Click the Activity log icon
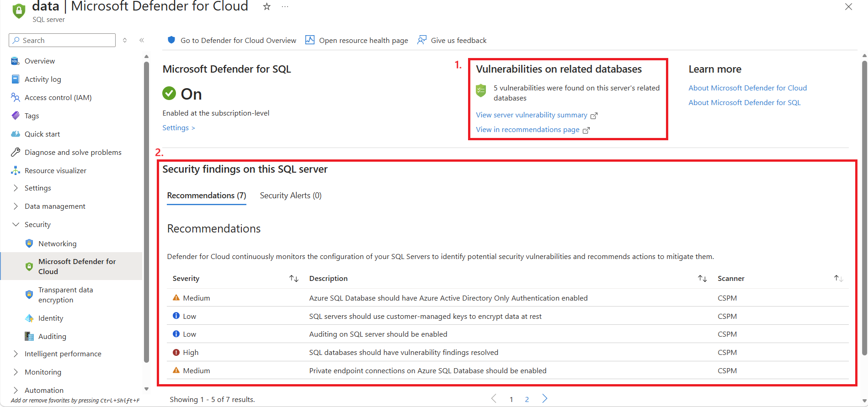868x407 pixels. tap(15, 79)
